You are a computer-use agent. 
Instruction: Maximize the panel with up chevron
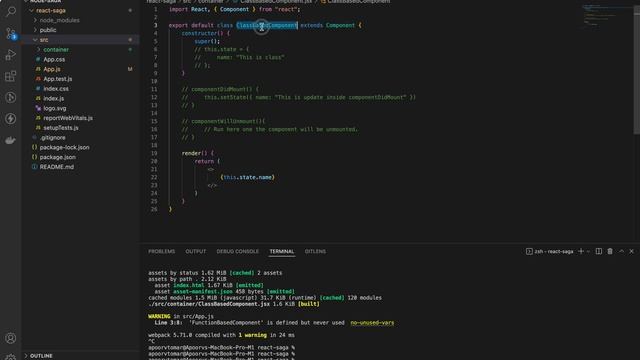[621, 251]
